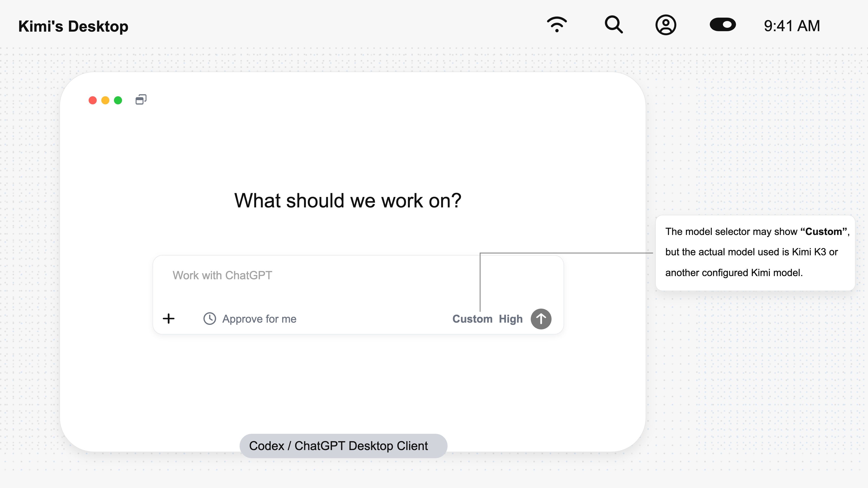Open the Approve for me mode selector
The height and width of the screenshot is (488, 868).
(250, 319)
